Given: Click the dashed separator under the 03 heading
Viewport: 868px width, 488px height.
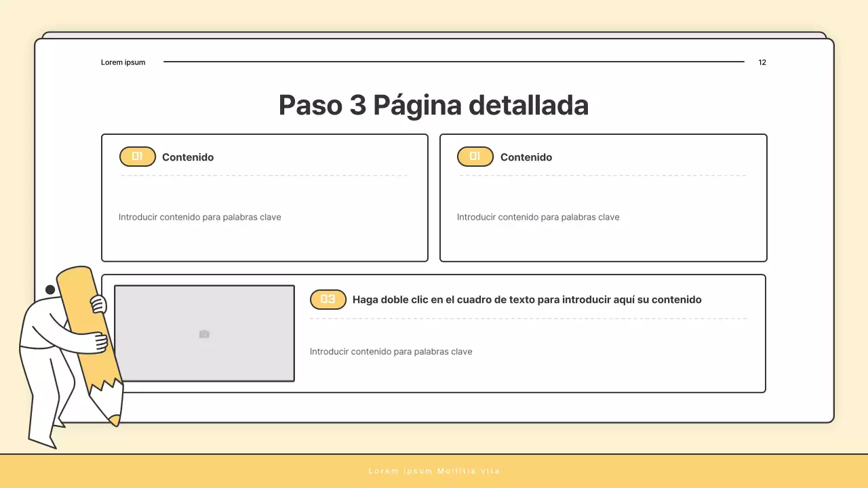Looking at the screenshot, I should (529, 319).
